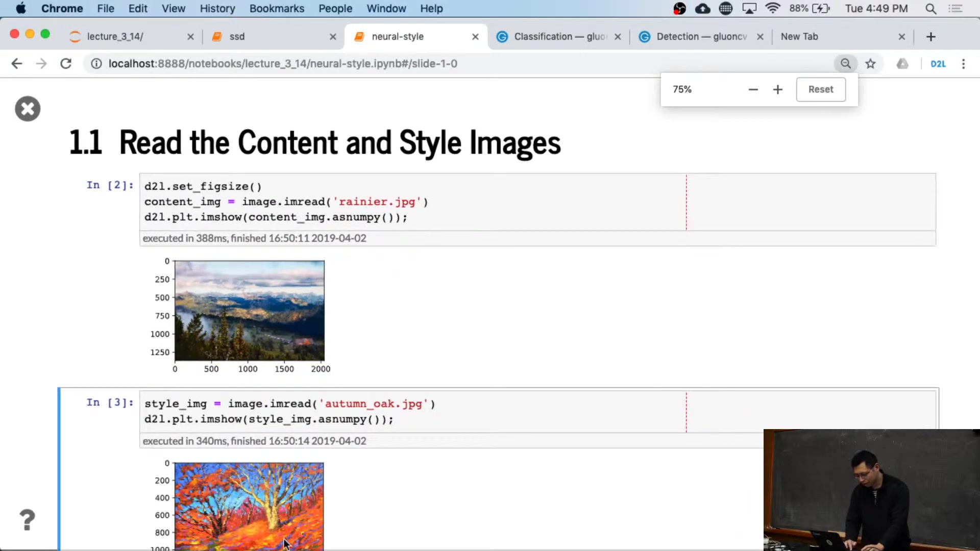Click the Google Drive extension icon

(902, 64)
